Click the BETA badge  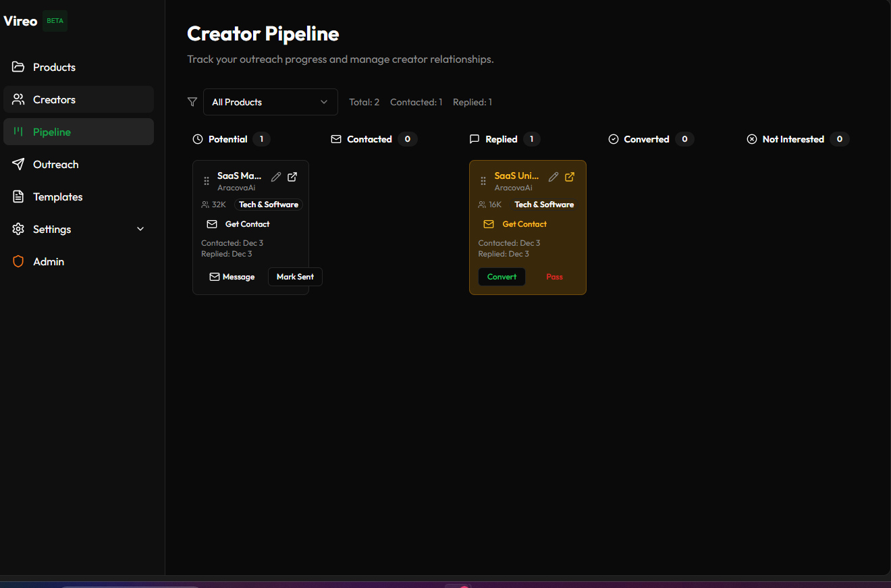[x=55, y=21]
